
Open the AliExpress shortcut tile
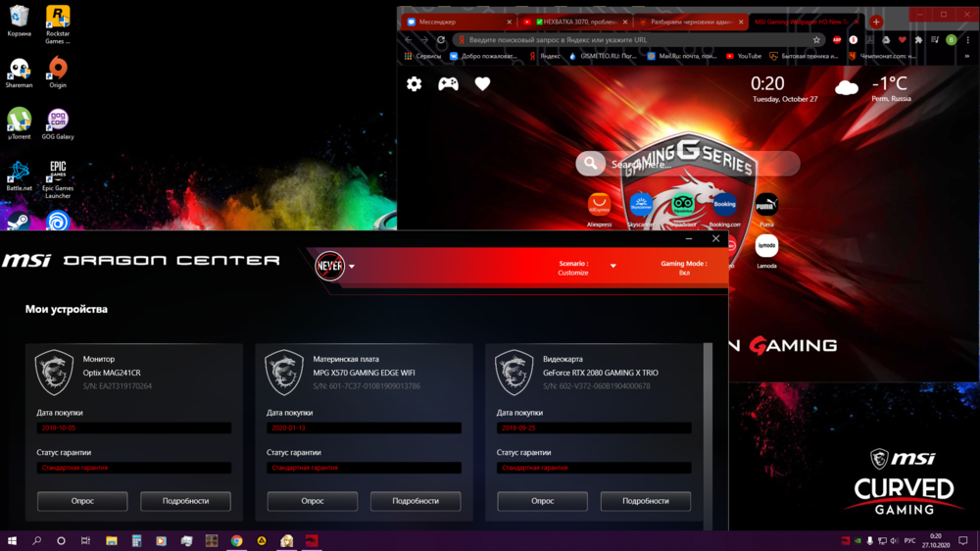[x=599, y=205]
